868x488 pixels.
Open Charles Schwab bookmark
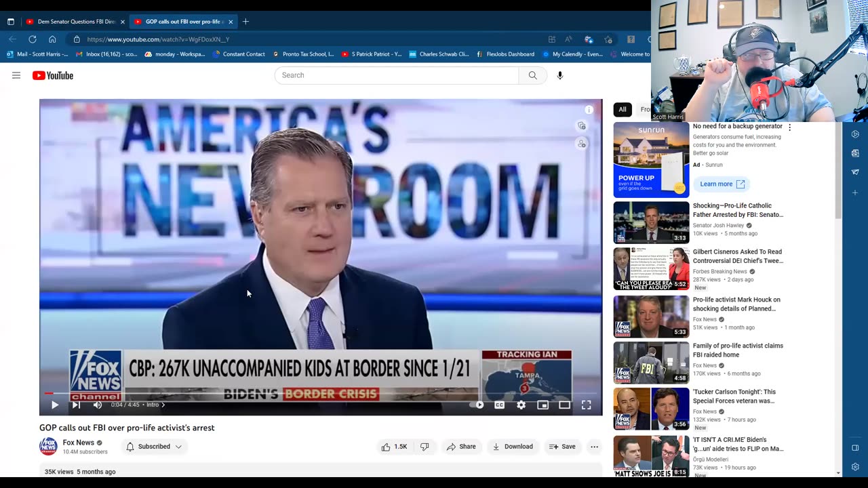coord(439,54)
